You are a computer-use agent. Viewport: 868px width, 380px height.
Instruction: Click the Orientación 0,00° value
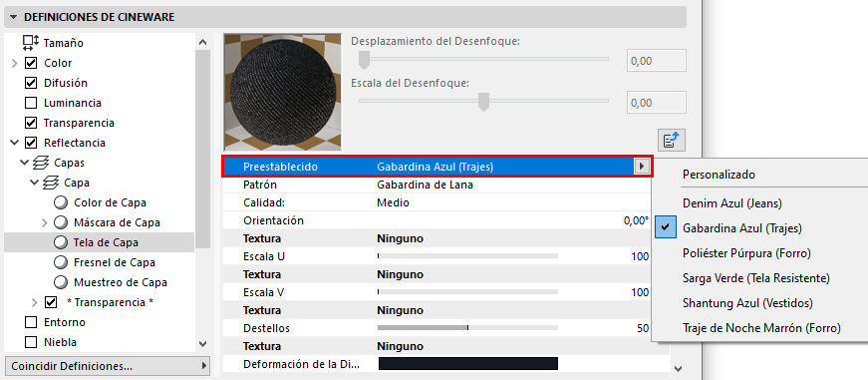point(636,220)
